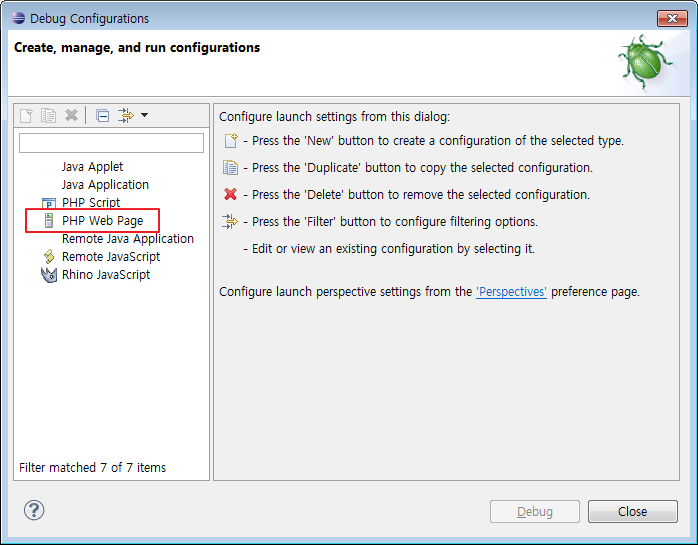
Task: Click the Duplicate configuration toolbar icon
Action: click(49, 115)
